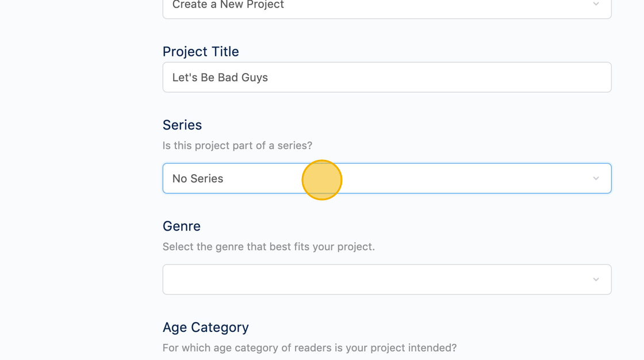
Task: Click the yellow highlight circle on Series field
Action: 322,180
